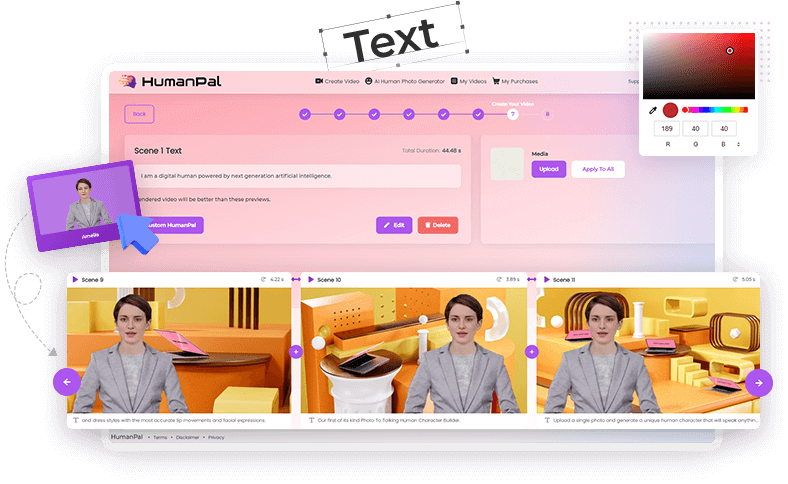Viewport: 788px width, 484px height.
Task: Click the face icon beside AI Human Photo Generator
Action: pos(368,81)
